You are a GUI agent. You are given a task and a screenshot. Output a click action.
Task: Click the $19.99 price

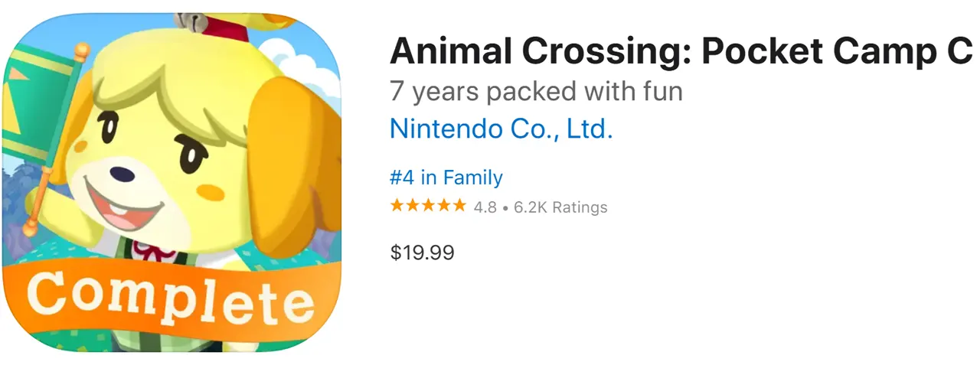422,253
